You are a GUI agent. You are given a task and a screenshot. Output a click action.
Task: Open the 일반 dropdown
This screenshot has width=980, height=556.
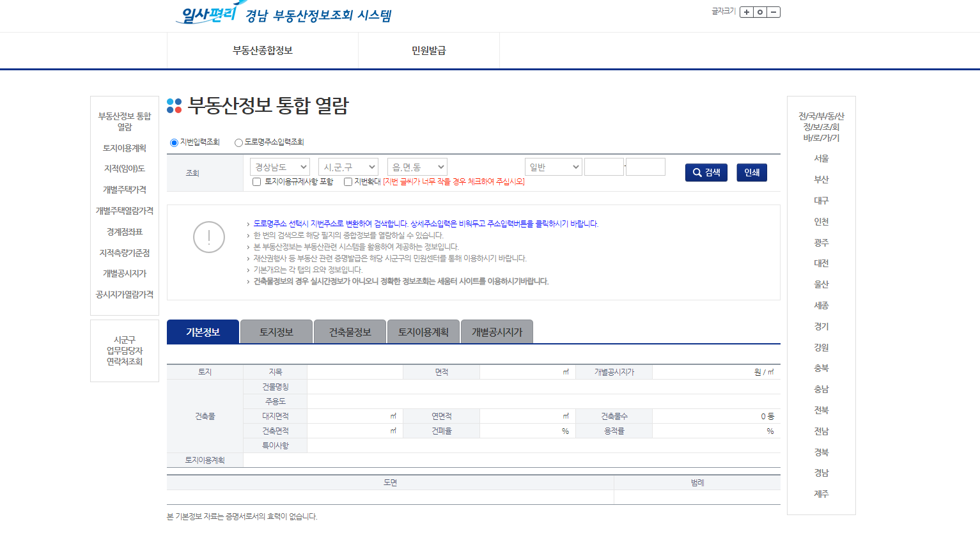553,166
